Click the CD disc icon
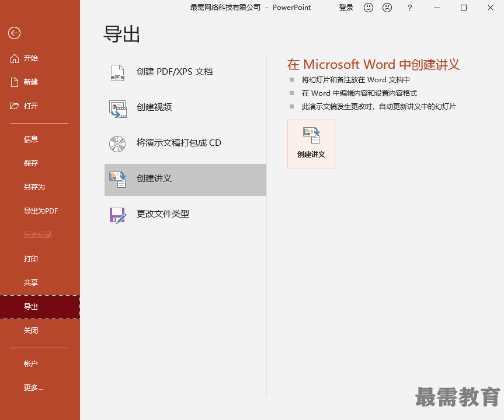504x420 pixels. (117, 144)
